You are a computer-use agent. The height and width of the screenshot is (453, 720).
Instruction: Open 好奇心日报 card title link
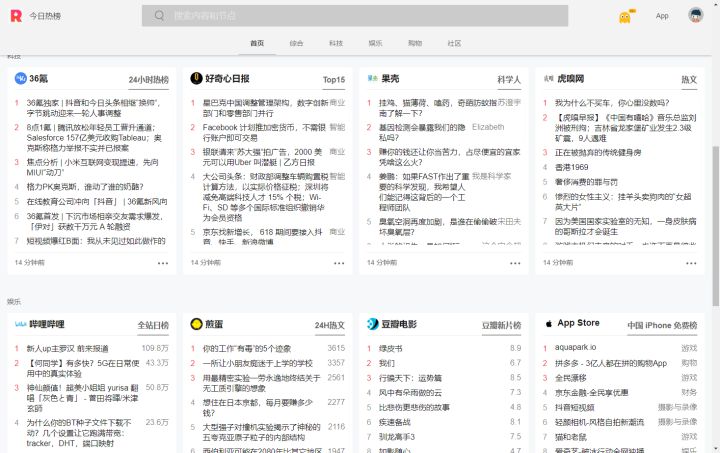click(x=227, y=78)
